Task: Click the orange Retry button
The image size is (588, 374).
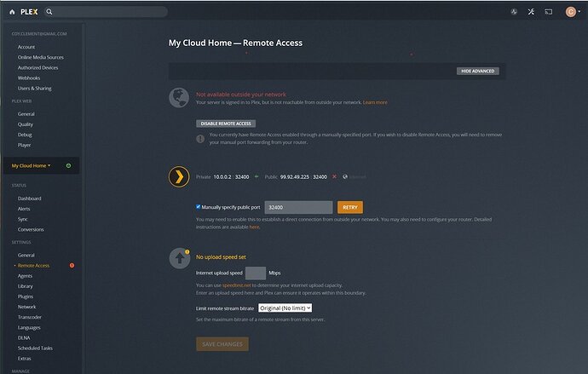Action: click(x=350, y=207)
